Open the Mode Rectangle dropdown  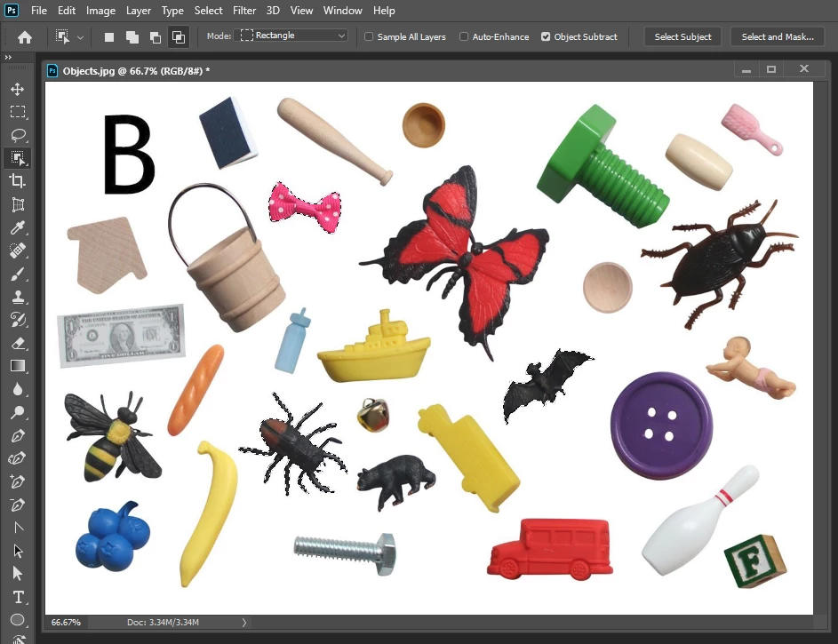(291, 36)
